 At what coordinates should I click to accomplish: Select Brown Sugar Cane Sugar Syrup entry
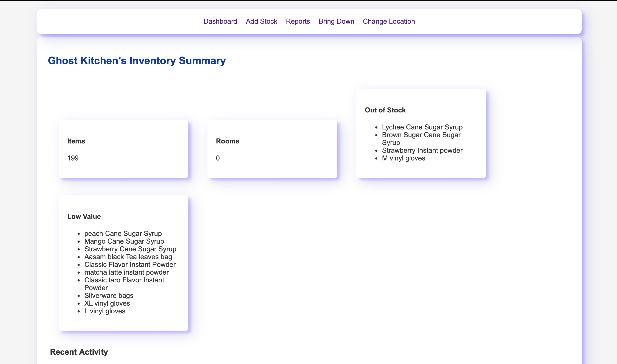click(x=421, y=138)
